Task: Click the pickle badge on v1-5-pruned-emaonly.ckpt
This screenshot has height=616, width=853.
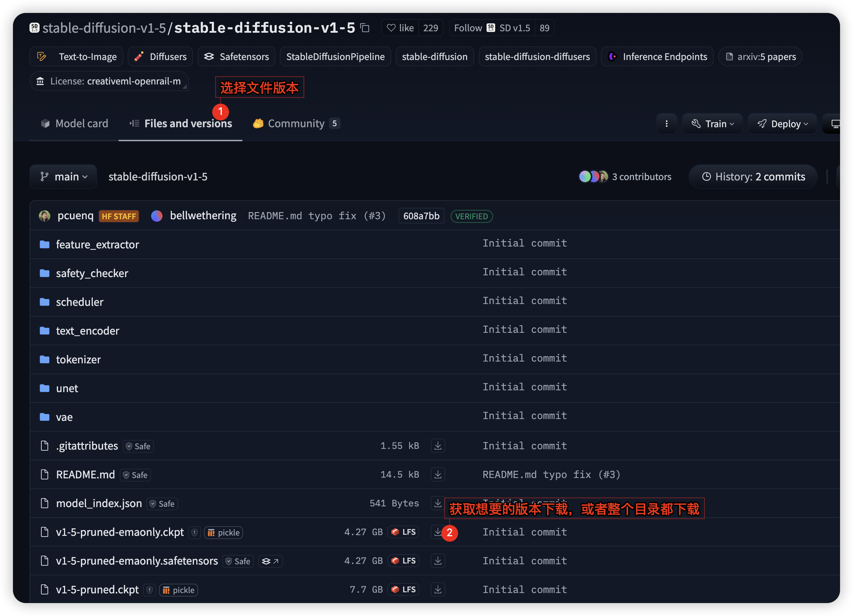Action: pyautogui.click(x=223, y=533)
